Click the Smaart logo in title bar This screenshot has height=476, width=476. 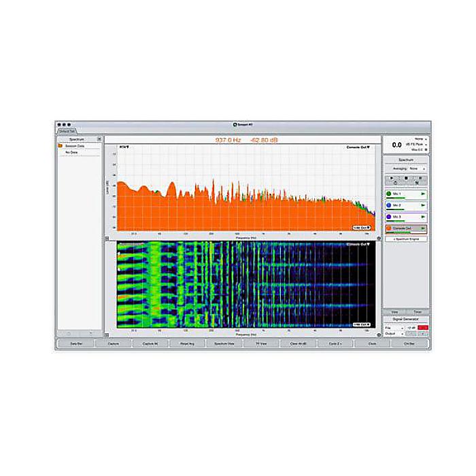tap(233, 125)
